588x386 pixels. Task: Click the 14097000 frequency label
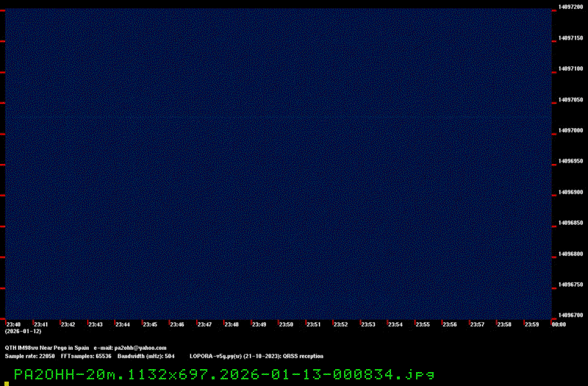[x=571, y=131]
